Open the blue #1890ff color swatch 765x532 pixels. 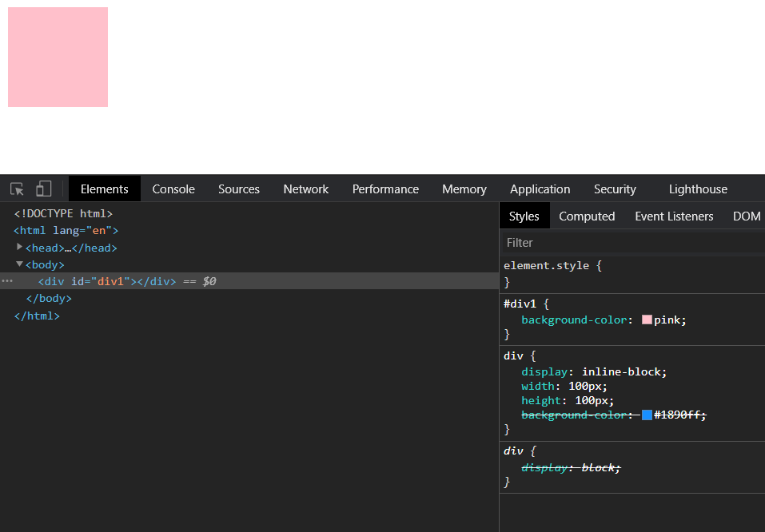[647, 415]
